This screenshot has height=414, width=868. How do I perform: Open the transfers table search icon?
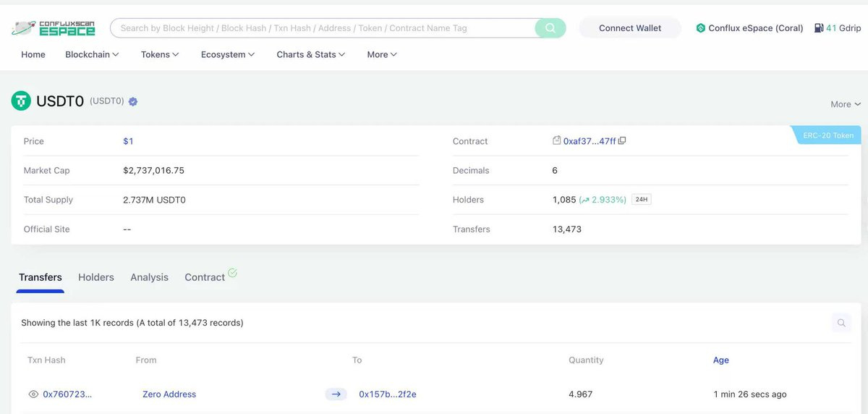(841, 323)
